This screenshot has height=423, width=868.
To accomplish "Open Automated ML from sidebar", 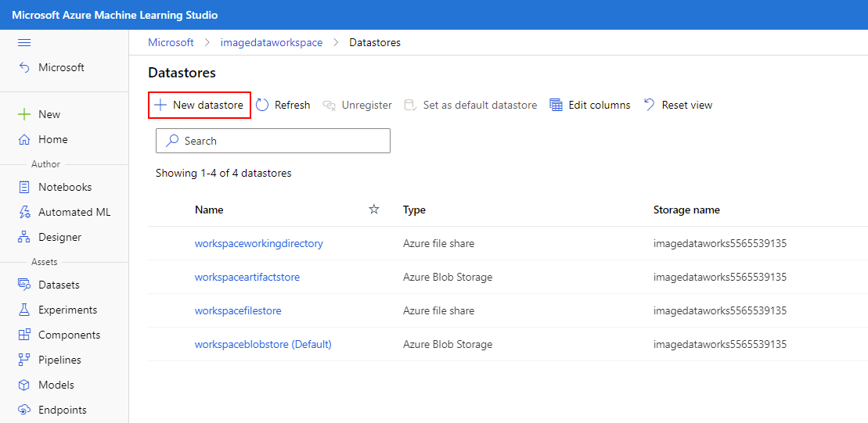I will 74,213.
